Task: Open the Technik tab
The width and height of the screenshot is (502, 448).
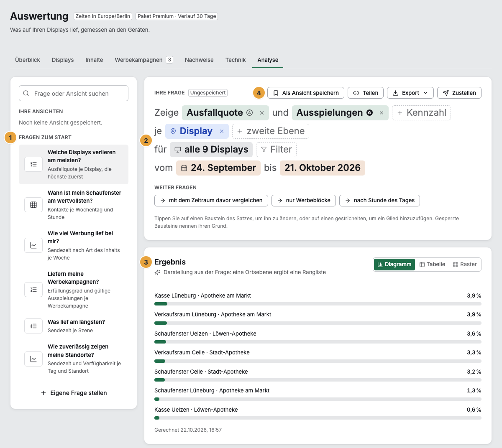Action: [x=236, y=60]
